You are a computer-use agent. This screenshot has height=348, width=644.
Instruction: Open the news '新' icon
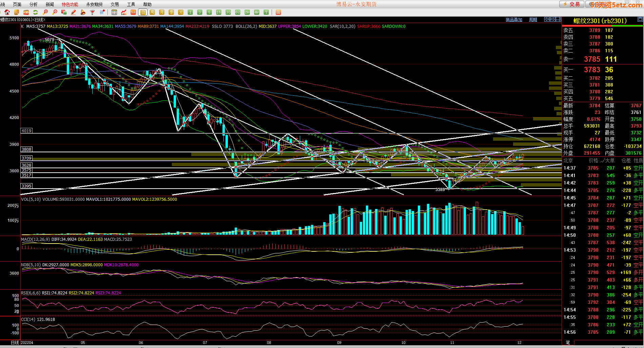(x=102, y=12)
